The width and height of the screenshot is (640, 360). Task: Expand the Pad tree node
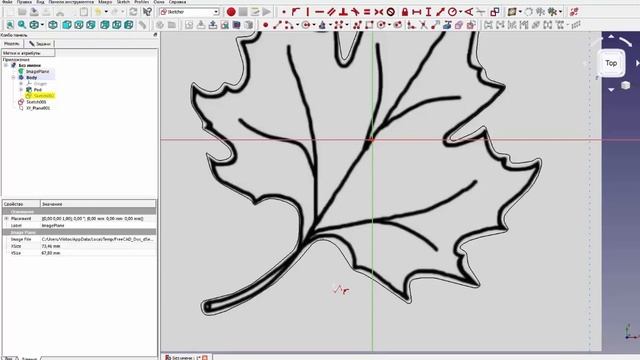click(x=21, y=89)
